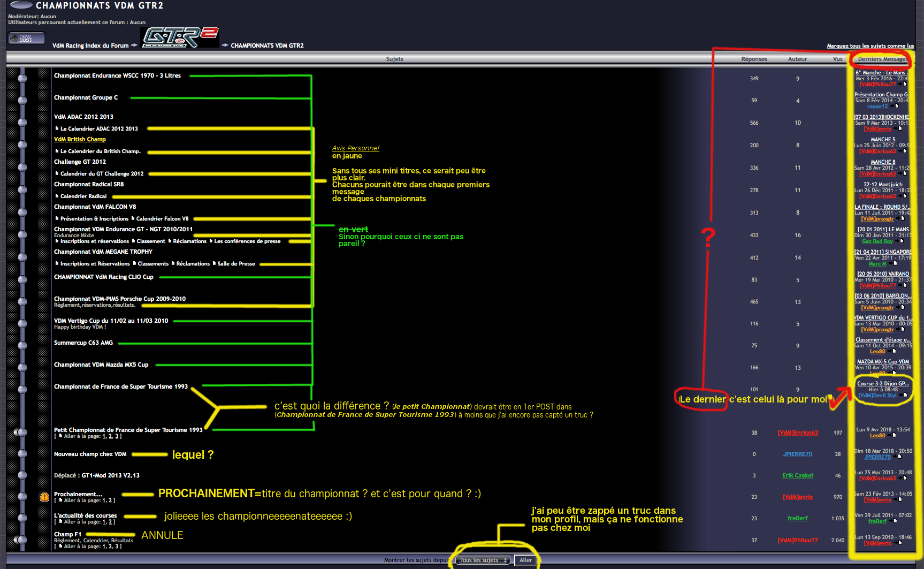Open latest post icon for 6° Manche Le Mans
Viewport: 924px width, 569px height.
[x=904, y=84]
